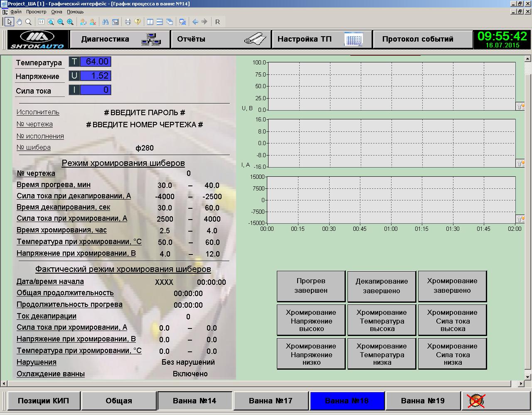This screenshot has height=415, width=532.
Task: Switch to Ванна №19 tab
Action: click(x=423, y=401)
